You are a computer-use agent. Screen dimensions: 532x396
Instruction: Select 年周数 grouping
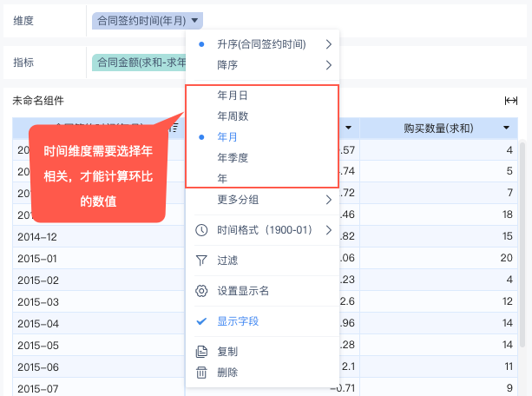click(x=233, y=116)
